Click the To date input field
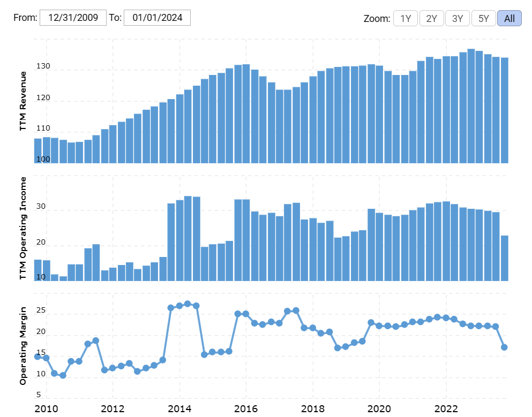Image resolution: width=532 pixels, height=417 pixels. click(x=157, y=18)
